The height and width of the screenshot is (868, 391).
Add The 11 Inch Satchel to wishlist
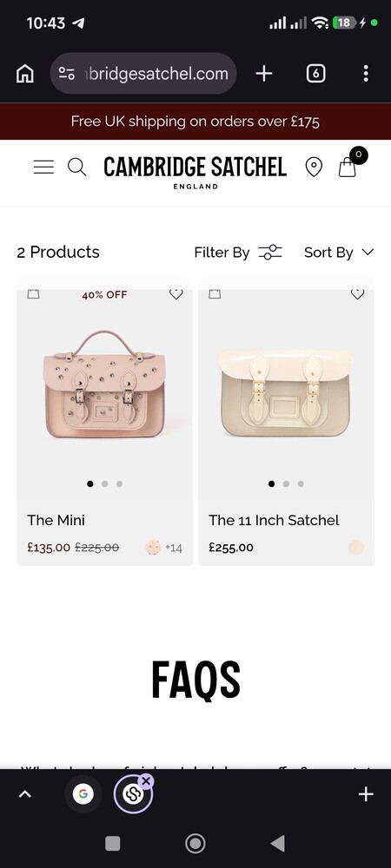358,294
